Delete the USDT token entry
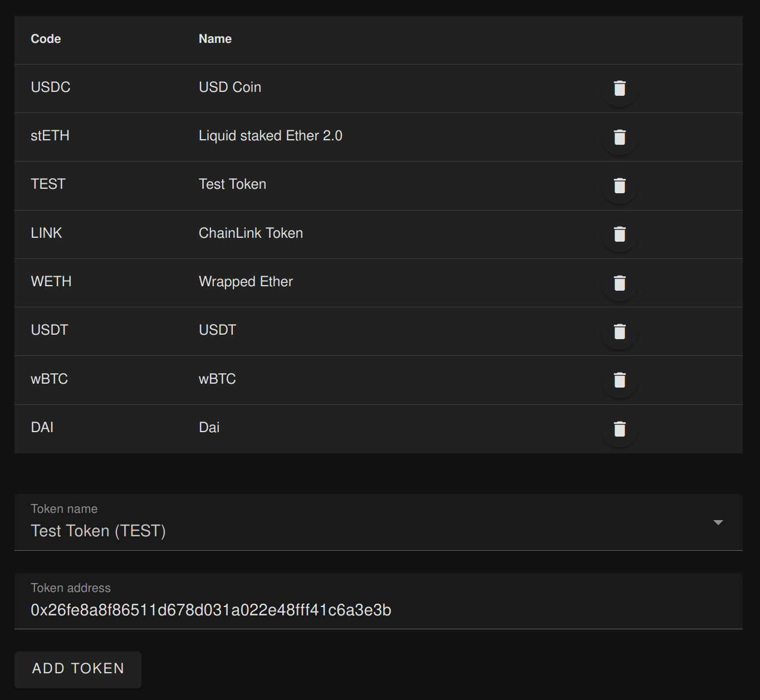Viewport: 760px width, 700px height. tap(620, 331)
